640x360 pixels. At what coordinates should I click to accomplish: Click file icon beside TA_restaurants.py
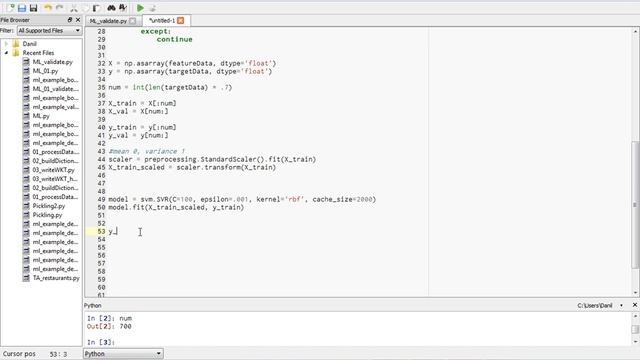27,278
